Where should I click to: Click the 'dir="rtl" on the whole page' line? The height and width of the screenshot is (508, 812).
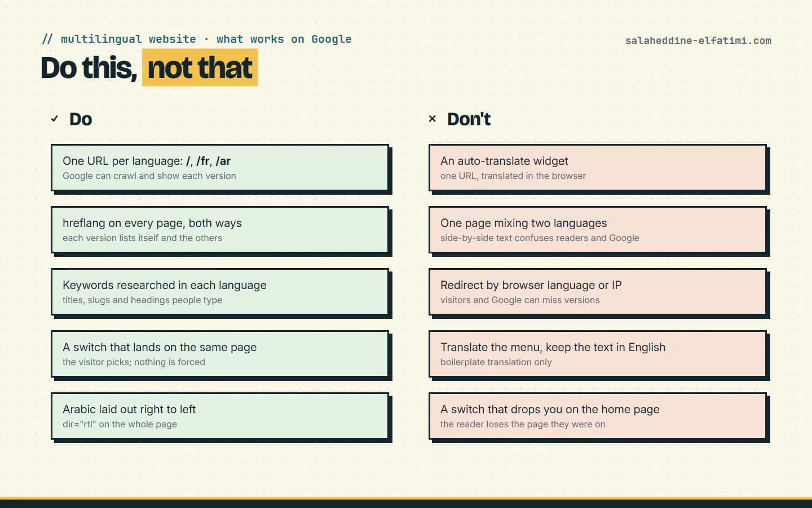tap(120, 424)
